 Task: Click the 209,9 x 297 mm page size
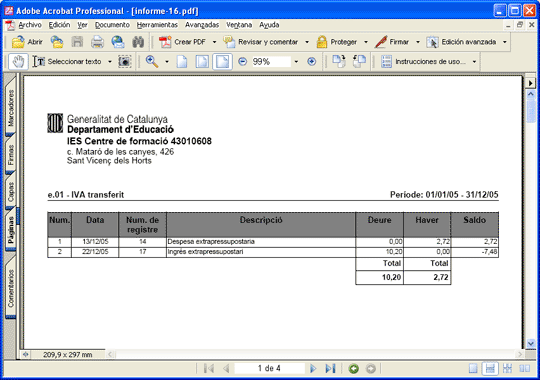(68, 355)
